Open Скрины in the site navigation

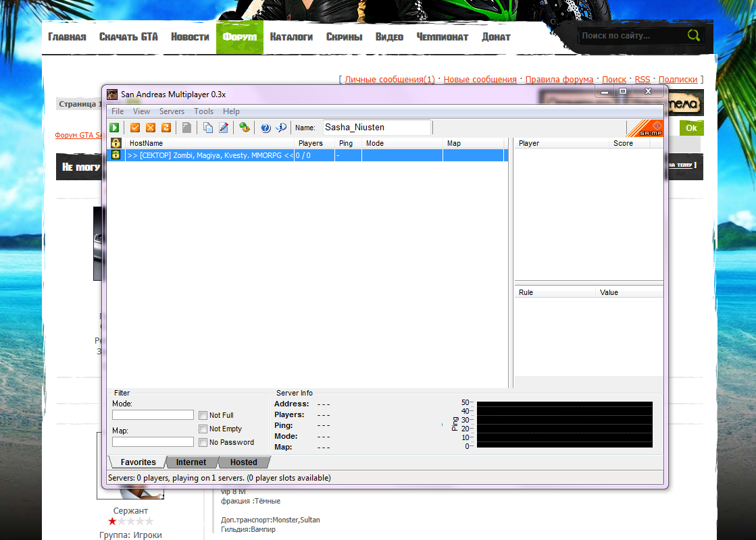pos(345,37)
